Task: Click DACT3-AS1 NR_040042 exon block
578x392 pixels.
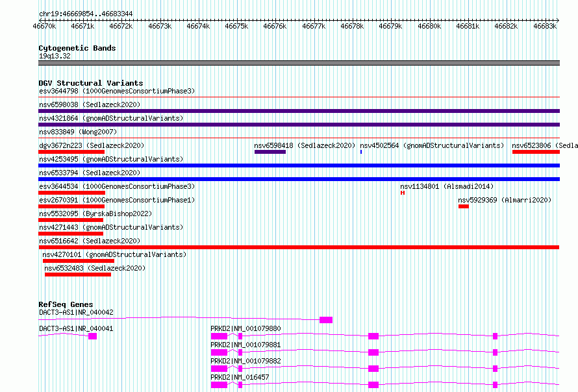Action: 326,320
